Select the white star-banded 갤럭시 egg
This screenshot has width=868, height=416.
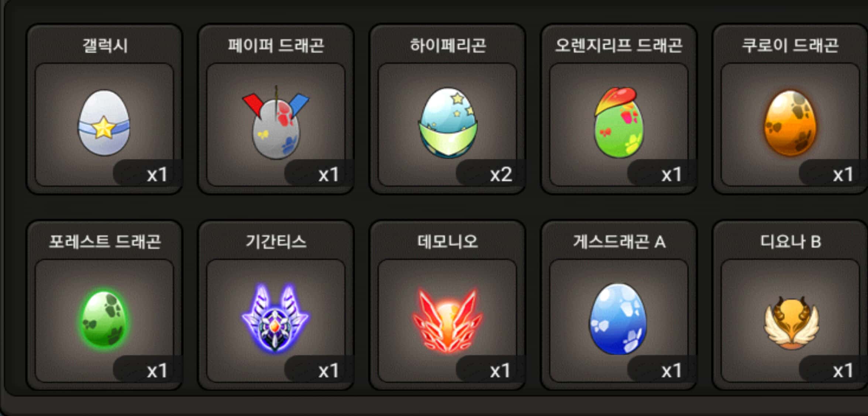coord(104,123)
